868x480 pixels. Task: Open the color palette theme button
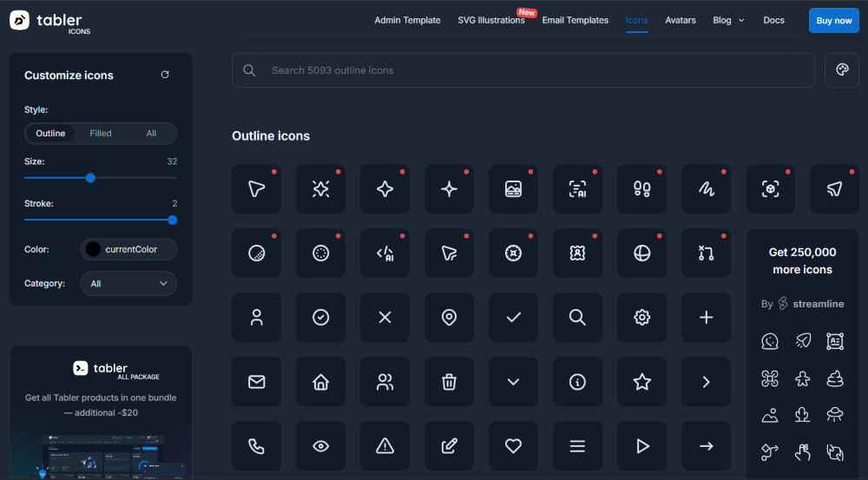[842, 70]
